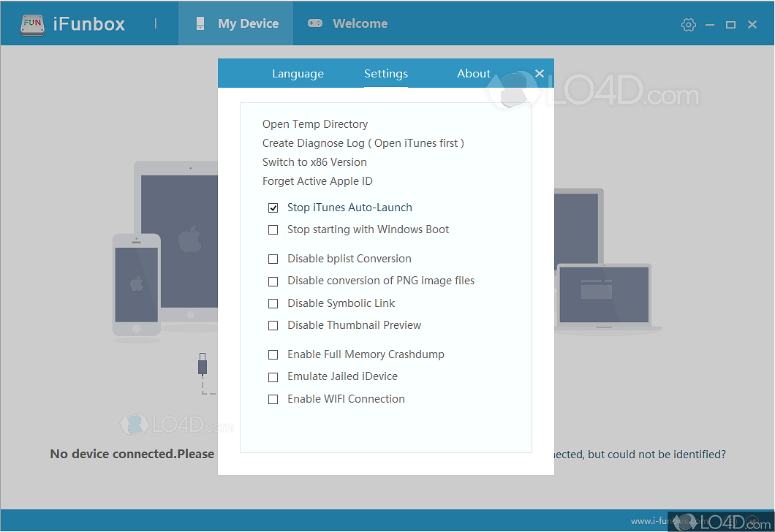Viewport: 775px width, 532px height.
Task: Maximize the iFunbox window
Action: [730, 25]
